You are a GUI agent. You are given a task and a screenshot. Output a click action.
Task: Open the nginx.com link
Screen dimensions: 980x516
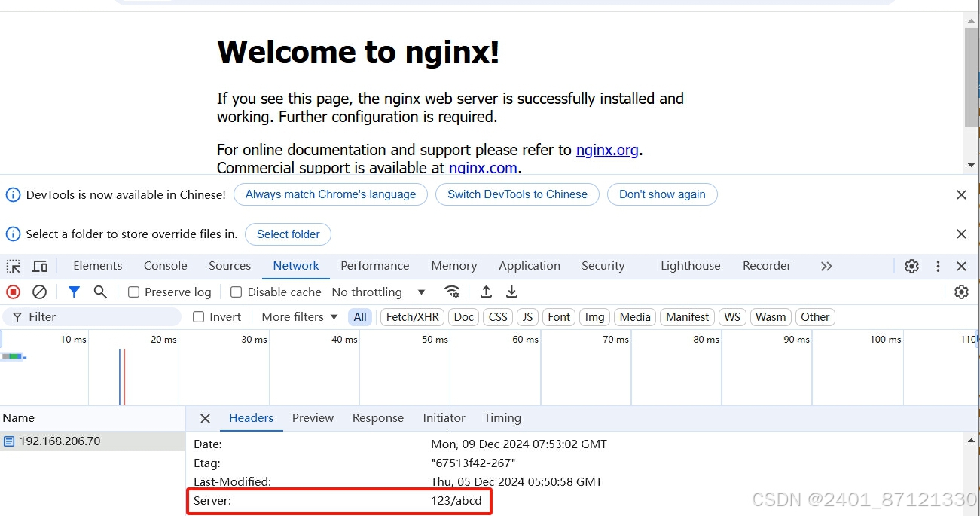(483, 168)
